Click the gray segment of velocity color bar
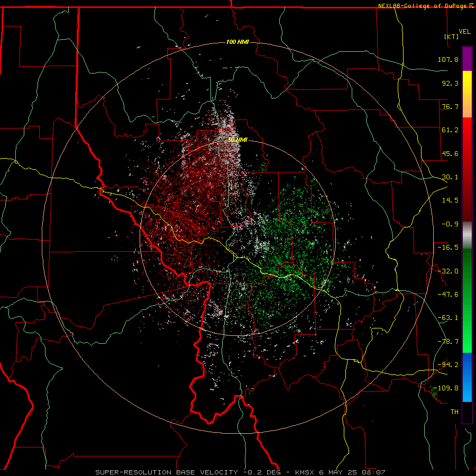 467,235
